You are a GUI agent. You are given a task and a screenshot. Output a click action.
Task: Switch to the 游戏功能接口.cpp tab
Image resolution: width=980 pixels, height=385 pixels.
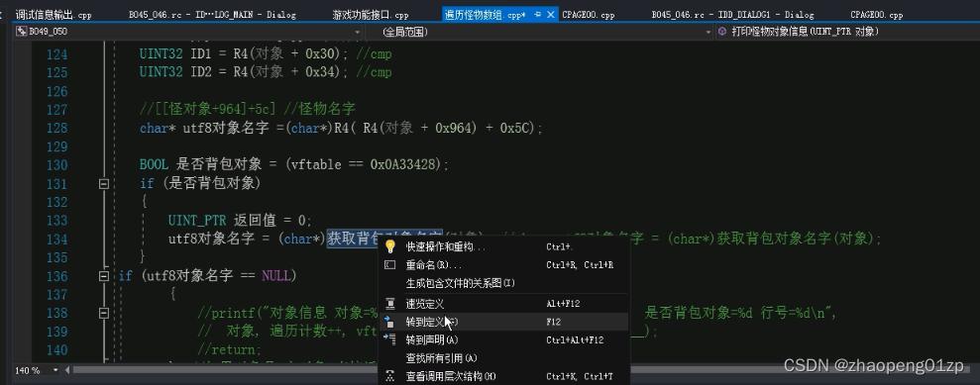[x=371, y=15]
